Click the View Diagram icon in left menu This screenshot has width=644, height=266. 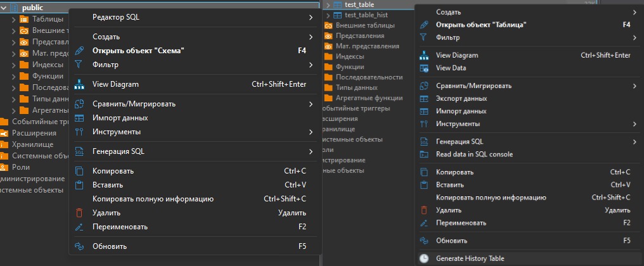[79, 84]
